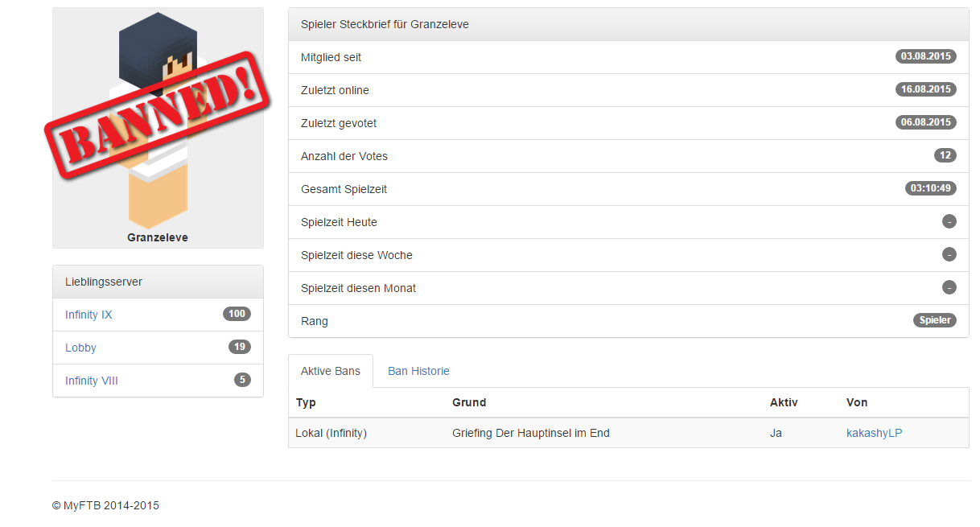Open the Infinity VIII server link
The width and height of the screenshot is (980, 527).
[92, 381]
